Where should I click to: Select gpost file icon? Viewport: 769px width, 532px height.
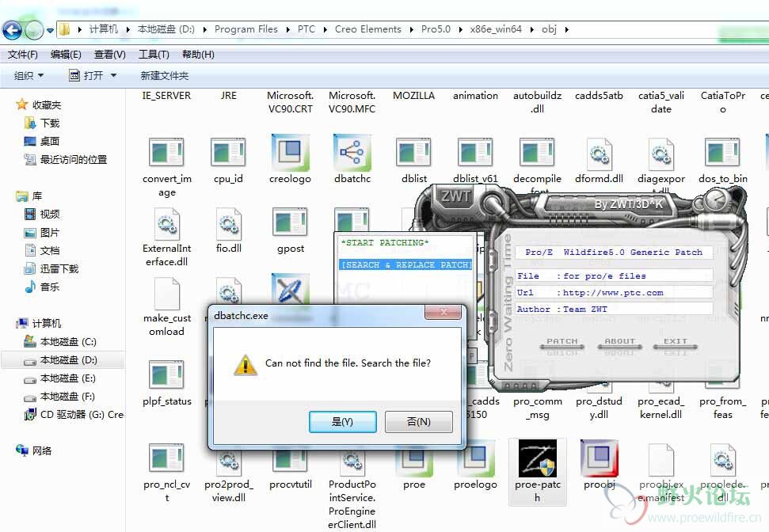coord(291,222)
